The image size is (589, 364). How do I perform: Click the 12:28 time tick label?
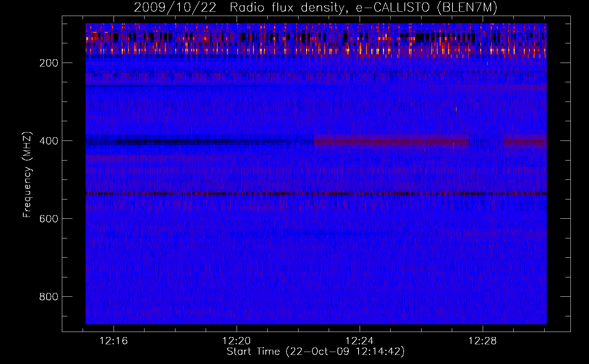[483, 341]
